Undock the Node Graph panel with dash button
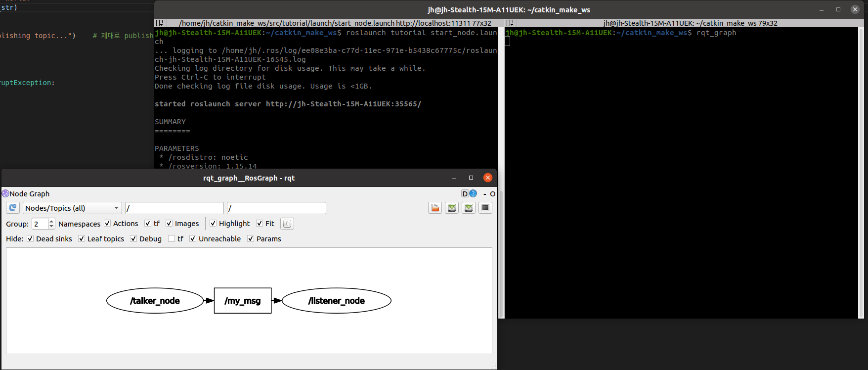 (485, 194)
